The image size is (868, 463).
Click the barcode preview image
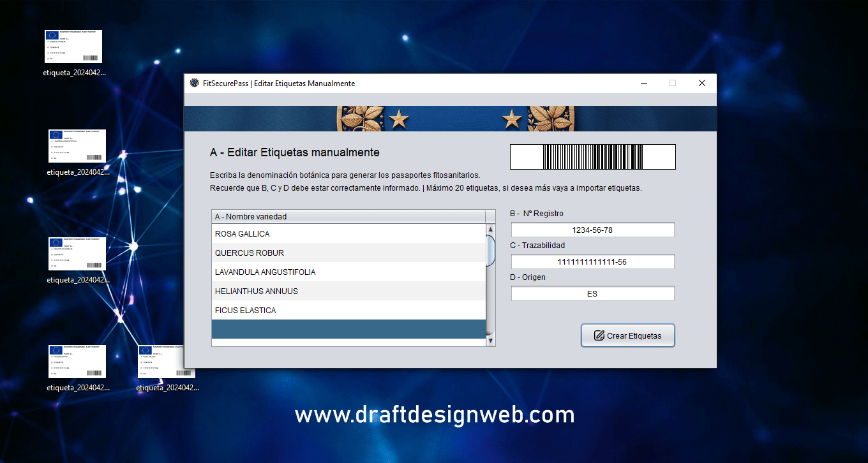(x=592, y=157)
